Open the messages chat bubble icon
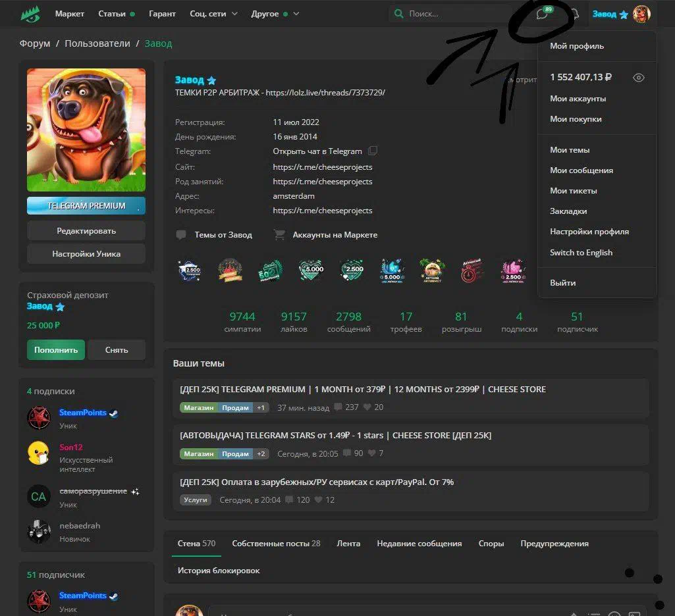The image size is (675, 616). click(542, 14)
